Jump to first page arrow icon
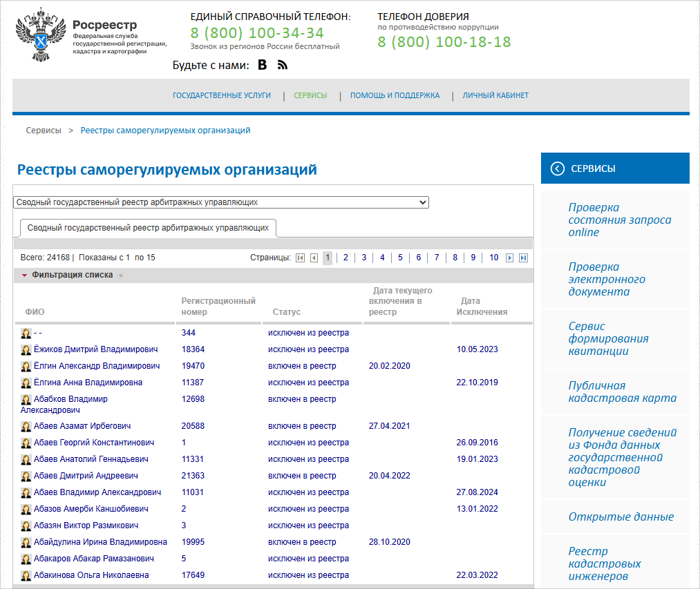 (x=300, y=258)
